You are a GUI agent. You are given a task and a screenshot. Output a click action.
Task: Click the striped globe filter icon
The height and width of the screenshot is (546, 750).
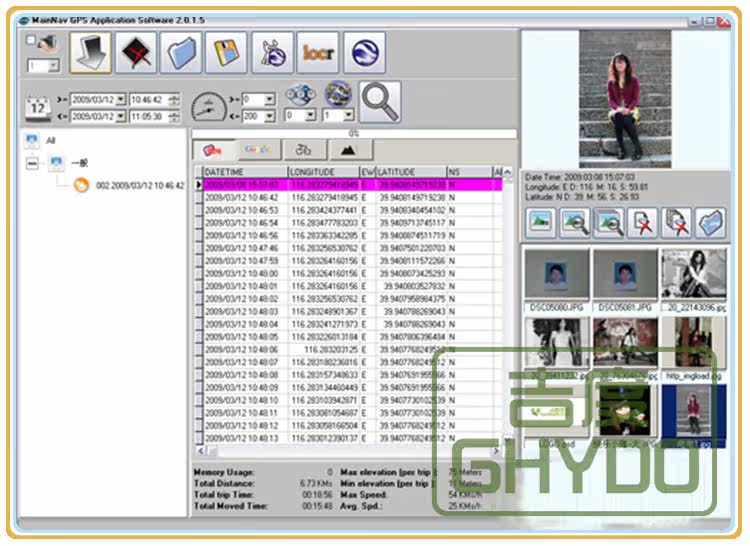tap(338, 94)
